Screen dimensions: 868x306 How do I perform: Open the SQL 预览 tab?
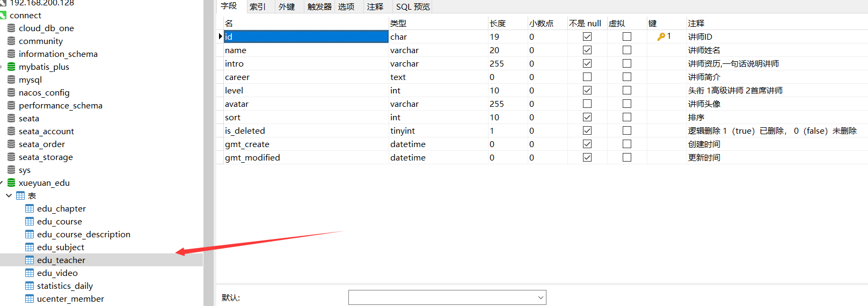click(x=413, y=7)
